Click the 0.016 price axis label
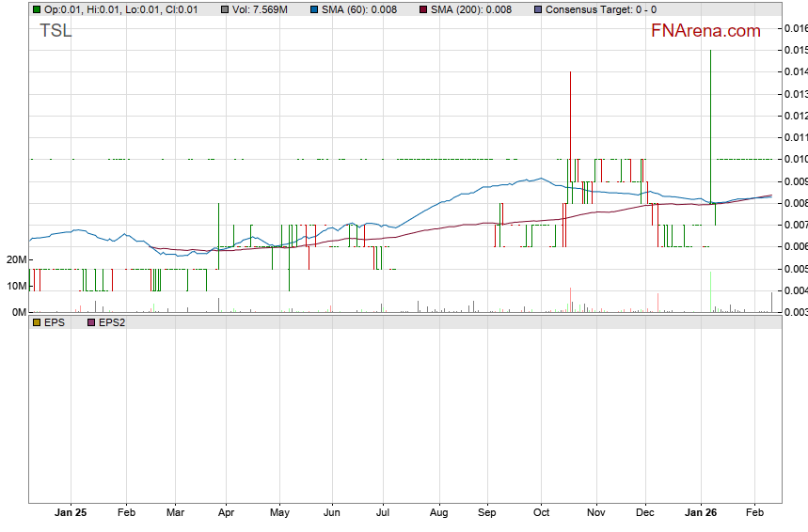 (x=794, y=28)
